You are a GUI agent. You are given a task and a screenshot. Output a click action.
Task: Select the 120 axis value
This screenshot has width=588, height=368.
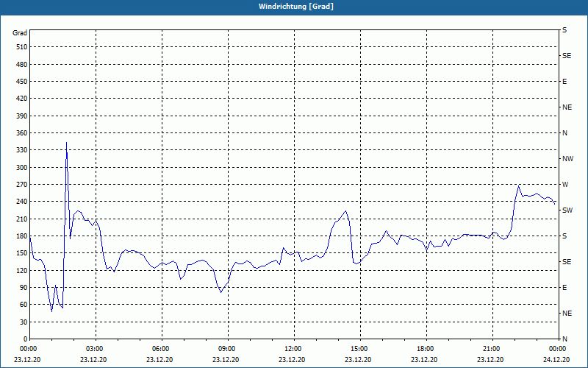coord(22,270)
